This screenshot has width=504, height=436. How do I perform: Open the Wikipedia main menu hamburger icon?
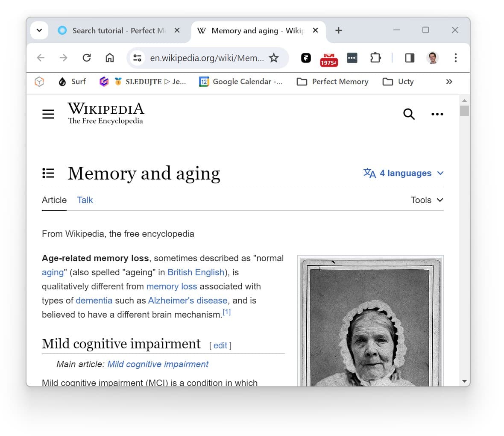point(48,114)
